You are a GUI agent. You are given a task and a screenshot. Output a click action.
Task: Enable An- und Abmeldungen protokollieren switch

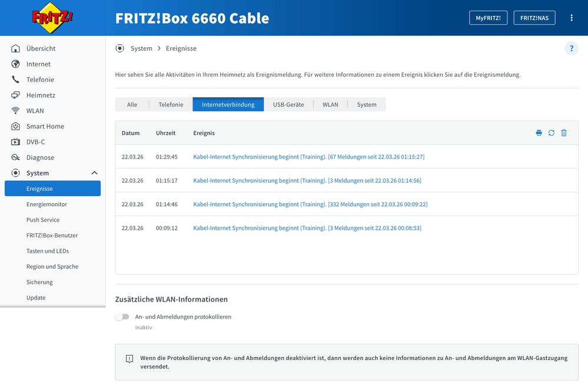tap(122, 317)
